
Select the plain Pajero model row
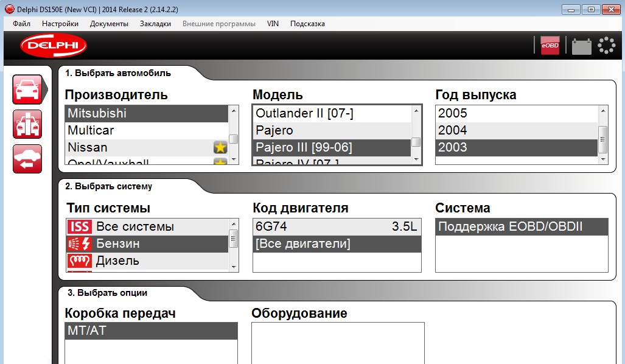pyautogui.click(x=332, y=130)
